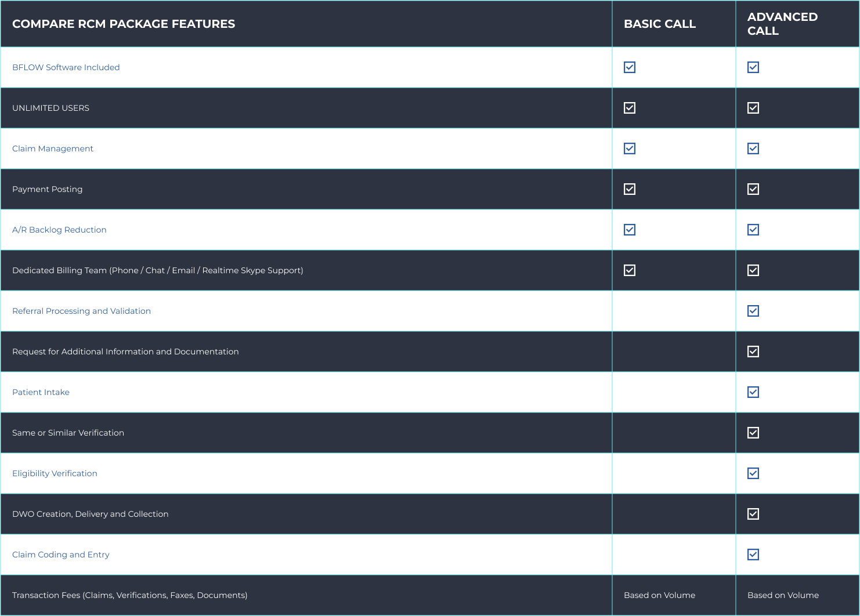The height and width of the screenshot is (616, 860).
Task: Click Based on Volume under Advanced Call
Action: click(783, 595)
